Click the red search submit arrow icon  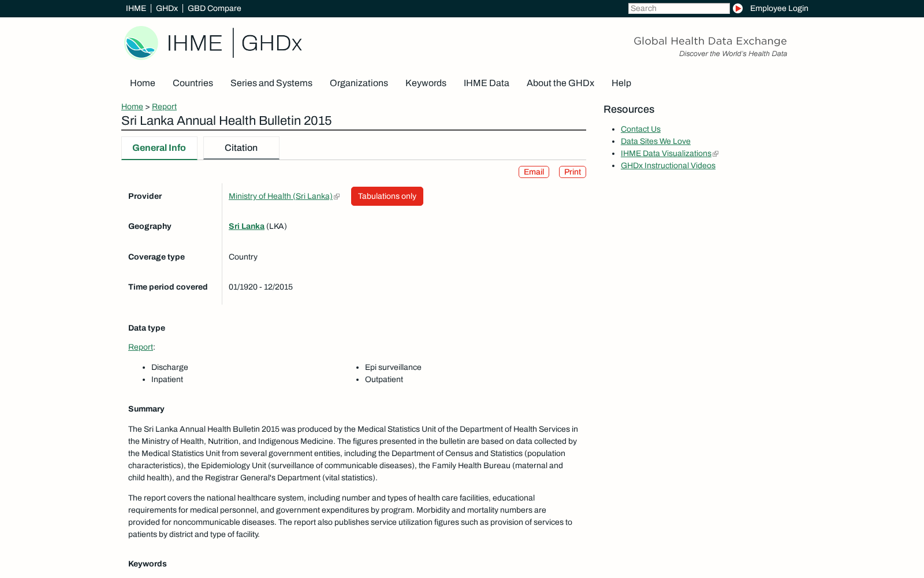[x=737, y=8]
